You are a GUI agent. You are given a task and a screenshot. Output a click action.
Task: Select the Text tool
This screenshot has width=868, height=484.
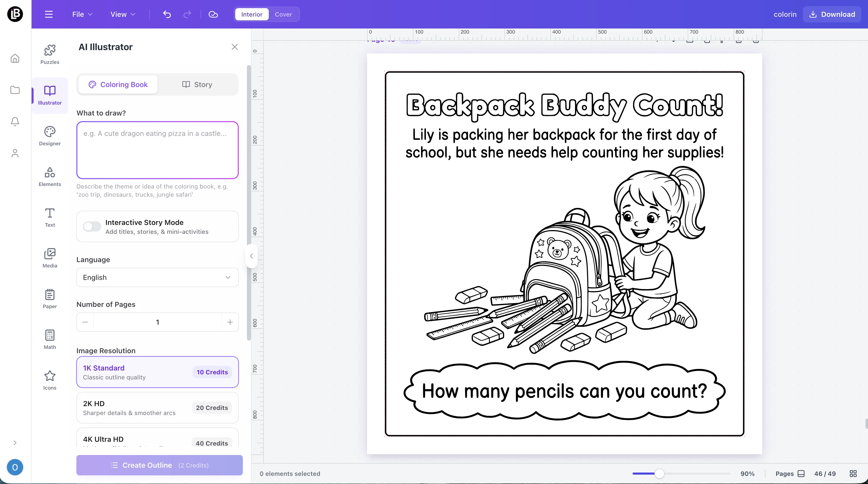pos(50,218)
